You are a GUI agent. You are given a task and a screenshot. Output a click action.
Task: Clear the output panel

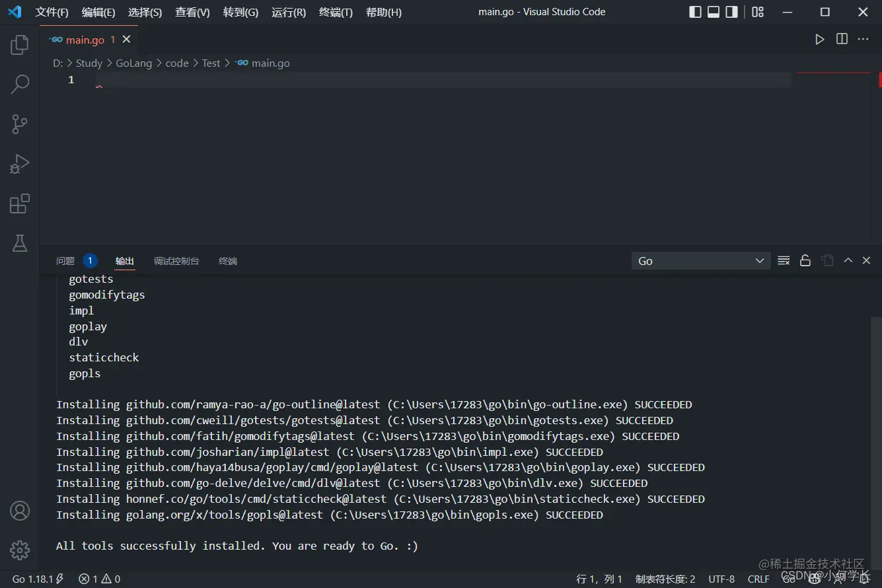pyautogui.click(x=784, y=260)
